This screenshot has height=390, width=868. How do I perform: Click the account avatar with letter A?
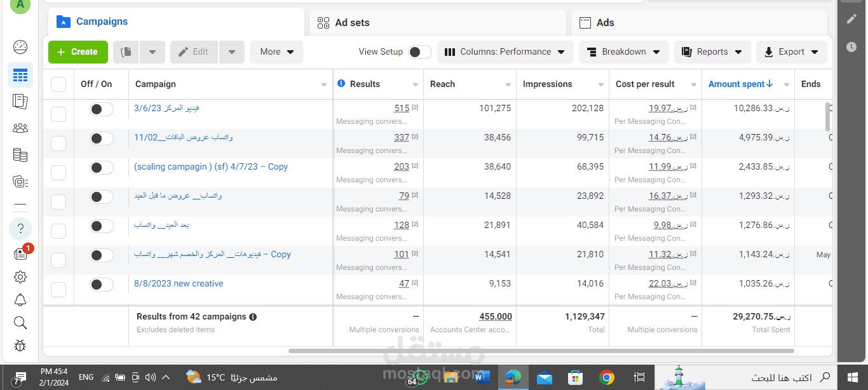20,5
